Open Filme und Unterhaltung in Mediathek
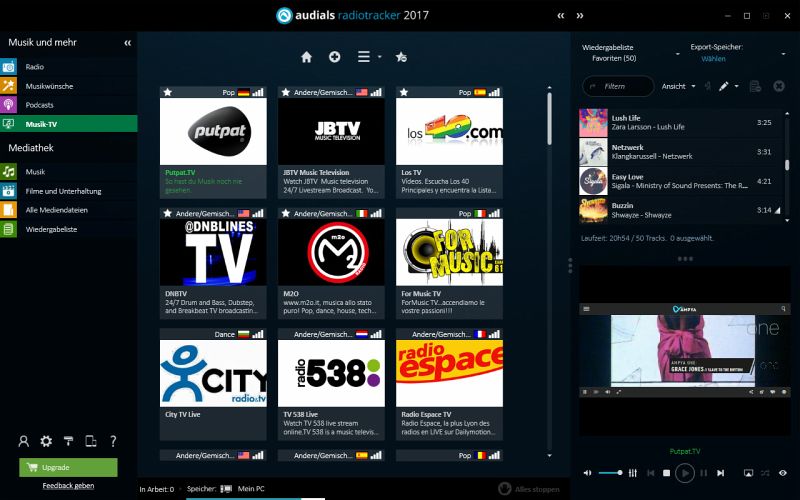 (x=63, y=191)
